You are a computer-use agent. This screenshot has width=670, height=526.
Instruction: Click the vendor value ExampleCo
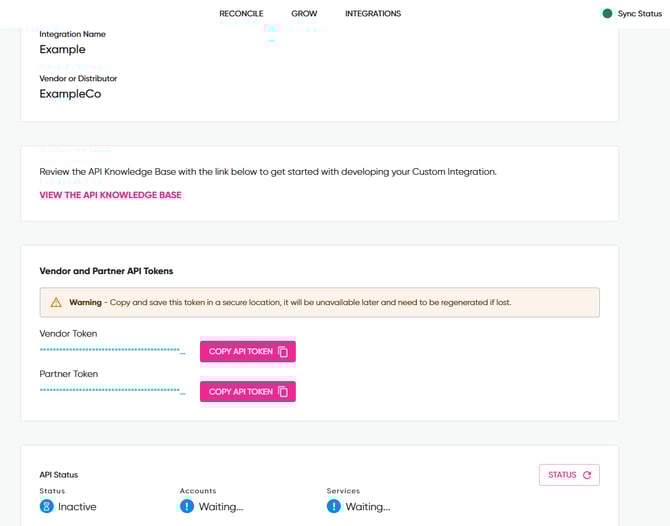click(71, 94)
